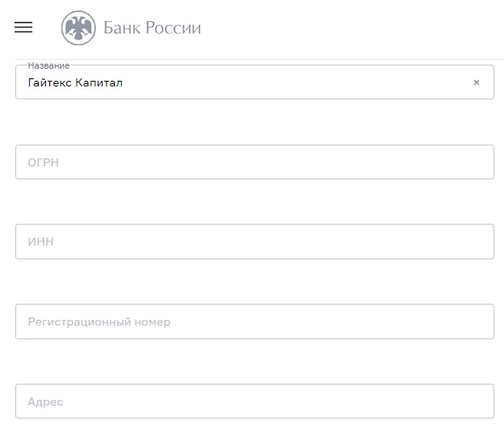The width and height of the screenshot is (504, 429).
Task: Click into the ОГРН input field
Action: click(x=254, y=162)
